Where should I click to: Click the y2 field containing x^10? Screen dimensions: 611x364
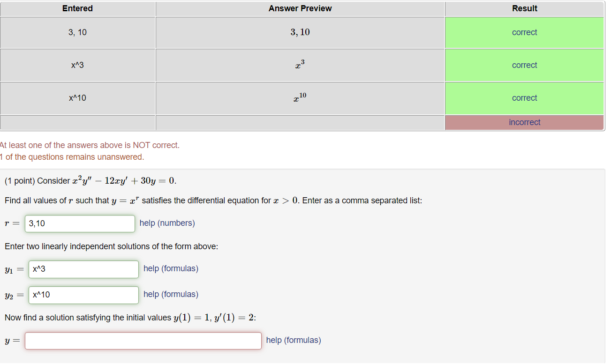point(83,295)
